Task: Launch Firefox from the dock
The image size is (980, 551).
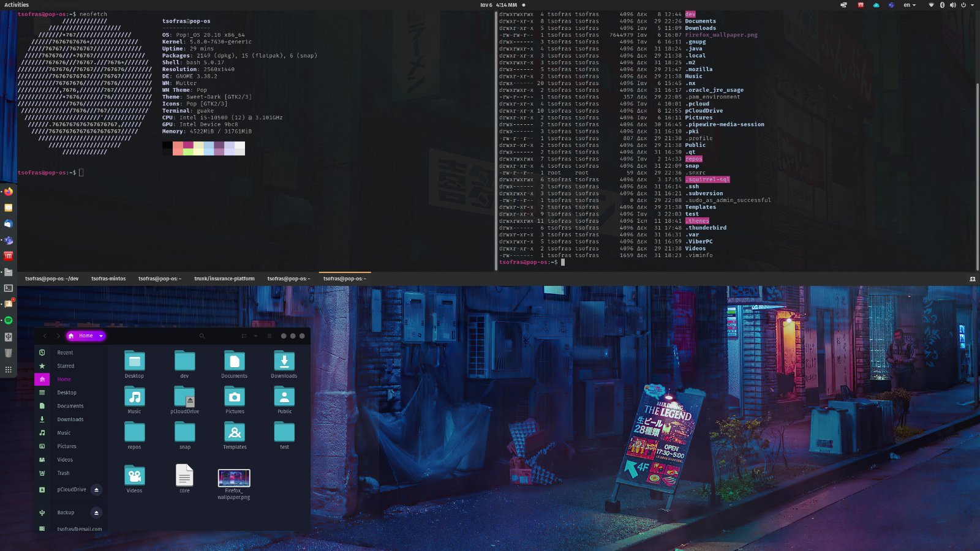Action: pos(9,192)
